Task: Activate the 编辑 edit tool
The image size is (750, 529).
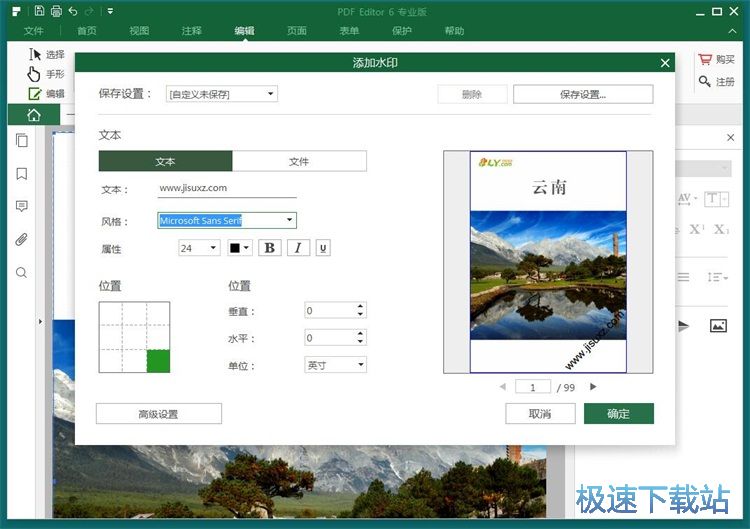Action: click(46, 94)
